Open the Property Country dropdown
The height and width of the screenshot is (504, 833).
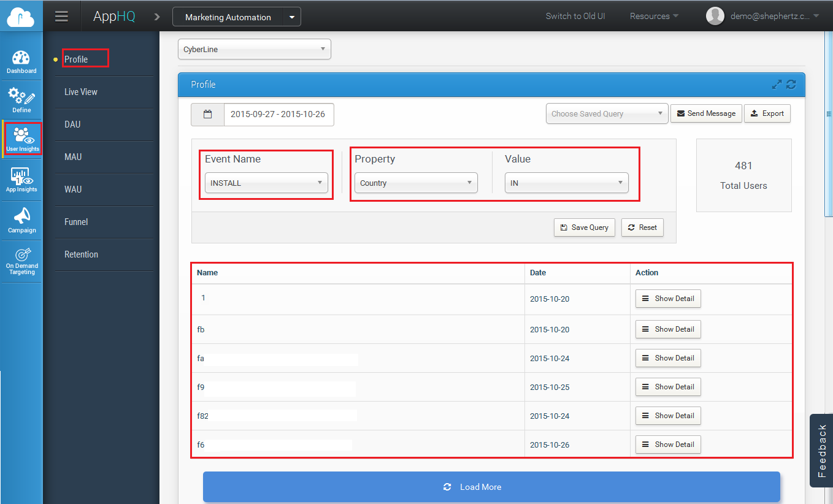coord(416,183)
